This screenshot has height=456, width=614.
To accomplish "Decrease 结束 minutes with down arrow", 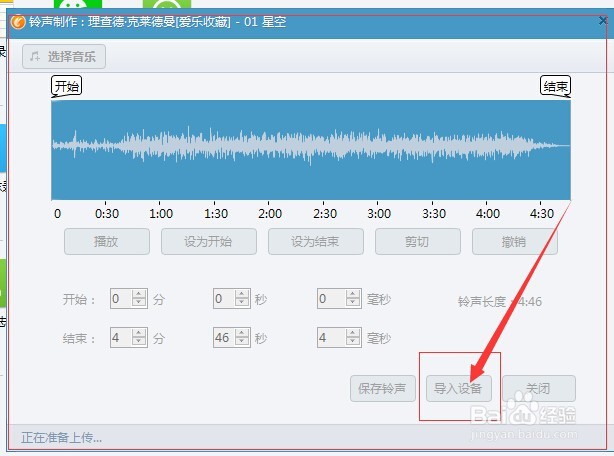I will coord(139,342).
